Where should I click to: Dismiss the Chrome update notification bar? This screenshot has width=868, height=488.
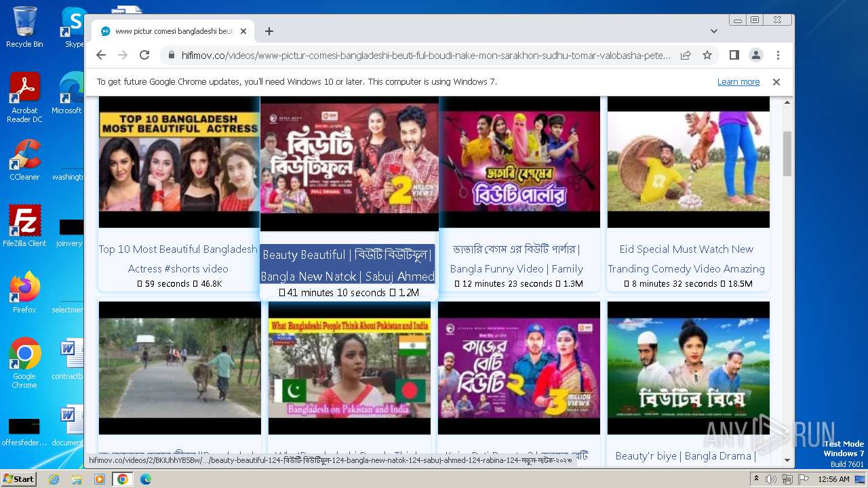coord(776,81)
